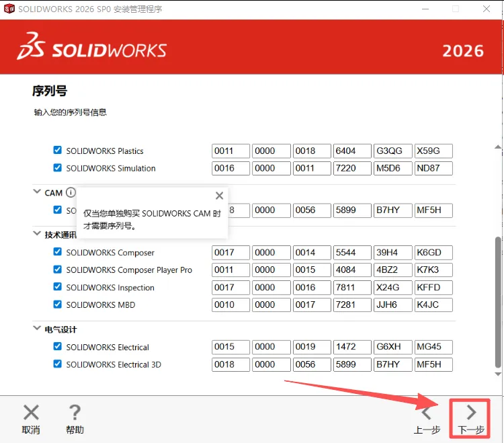
Task: Click Composer Player Pro field K7K3
Action: (x=433, y=270)
